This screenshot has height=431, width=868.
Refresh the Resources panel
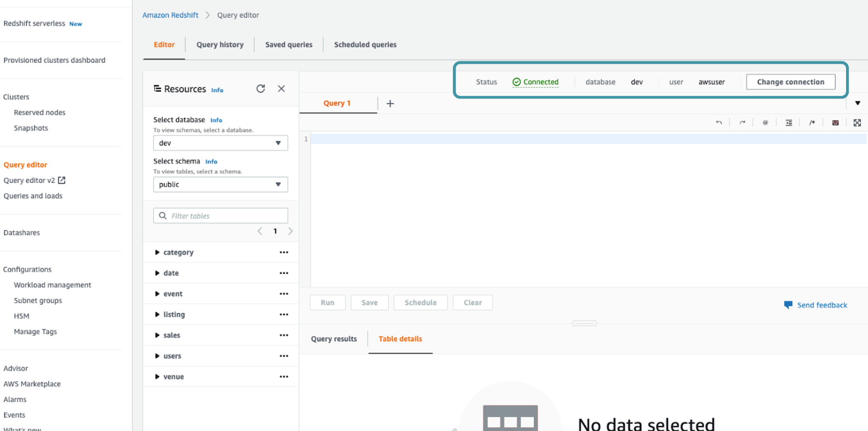point(261,88)
